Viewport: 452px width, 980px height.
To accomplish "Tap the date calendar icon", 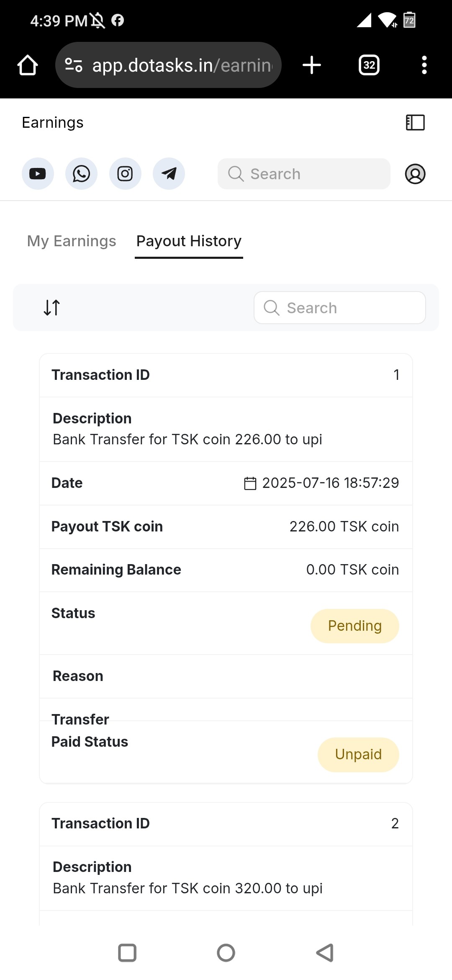I will (250, 483).
